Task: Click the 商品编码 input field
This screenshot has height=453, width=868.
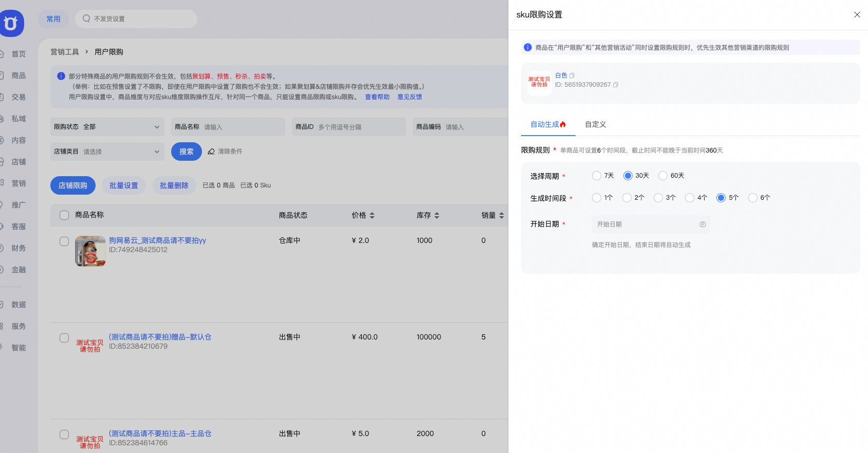Action: (460, 127)
